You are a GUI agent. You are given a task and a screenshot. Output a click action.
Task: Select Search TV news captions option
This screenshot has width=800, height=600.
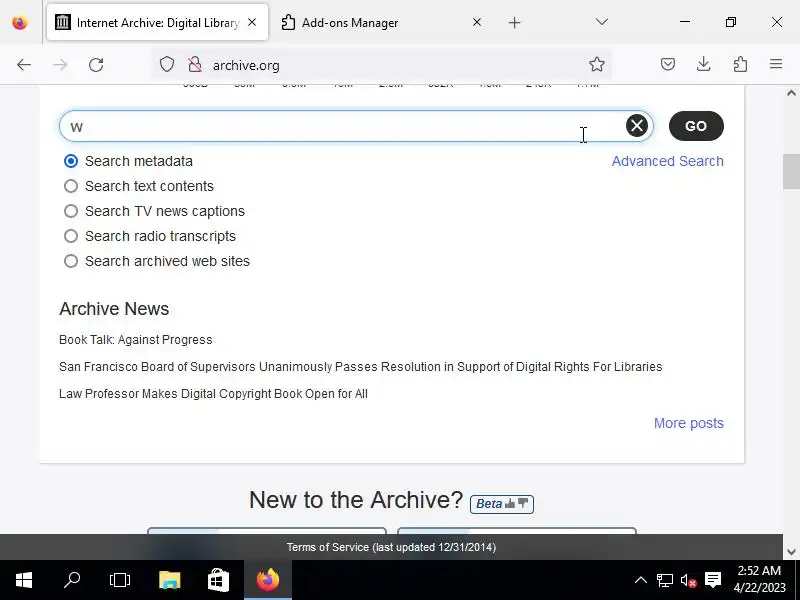click(71, 211)
